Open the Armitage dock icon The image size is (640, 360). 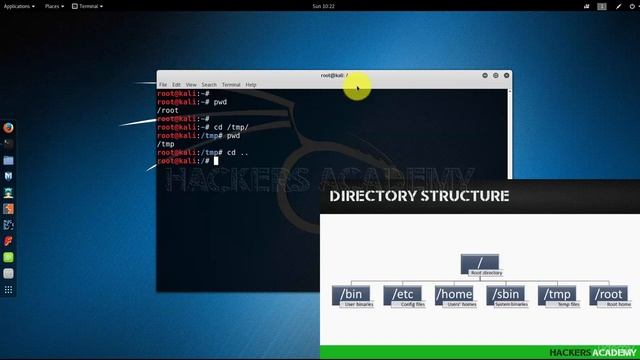click(x=8, y=193)
